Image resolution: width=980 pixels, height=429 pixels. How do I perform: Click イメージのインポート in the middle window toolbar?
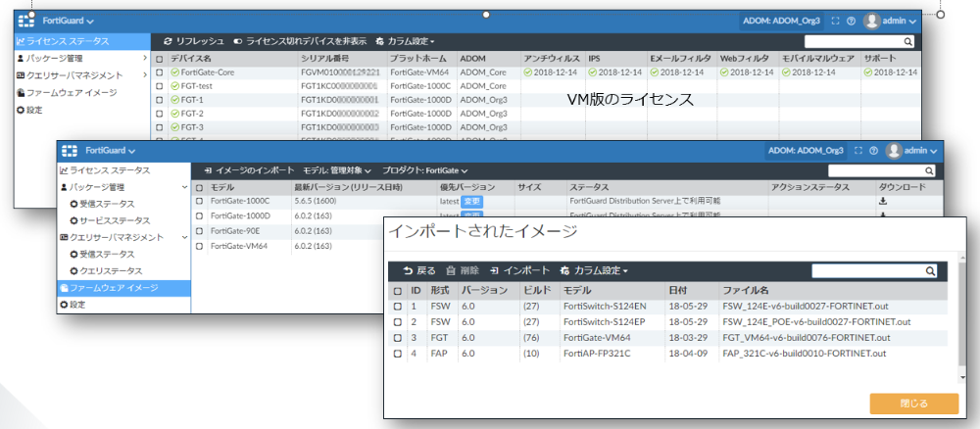[249, 170]
